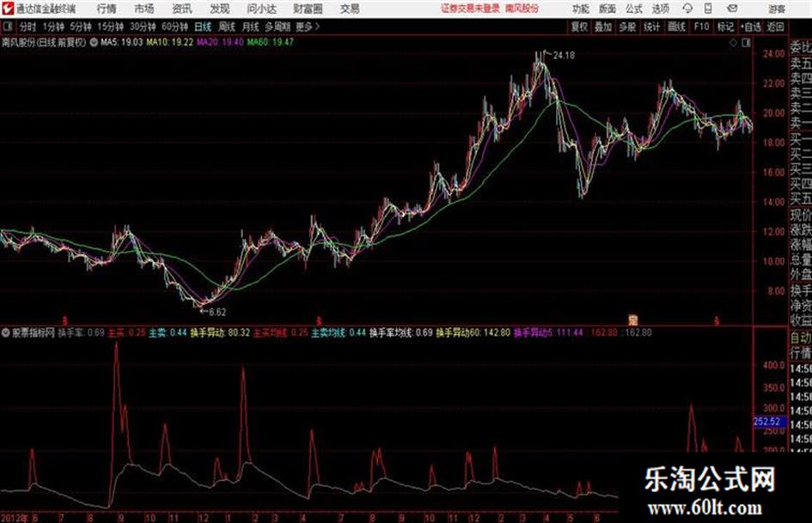812x523 pixels.
Task: Click the 6.62 low price label
Action: click(x=217, y=312)
